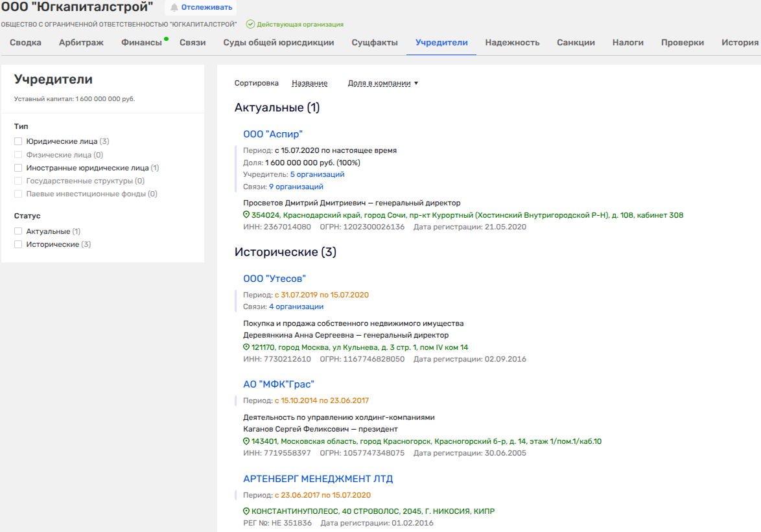761x532 pixels.
Task: Click the bell icon next to Отслеживать
Action: [174, 8]
